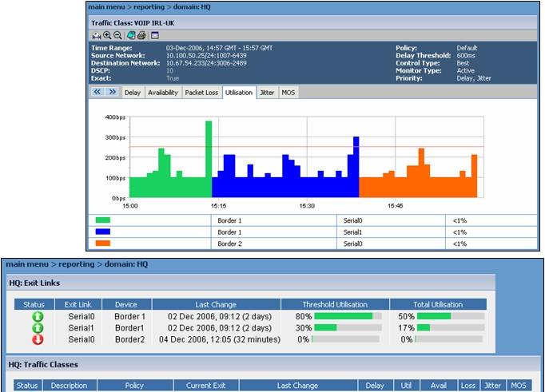
Task: Click 'Border2' device cell
Action: pos(129,339)
